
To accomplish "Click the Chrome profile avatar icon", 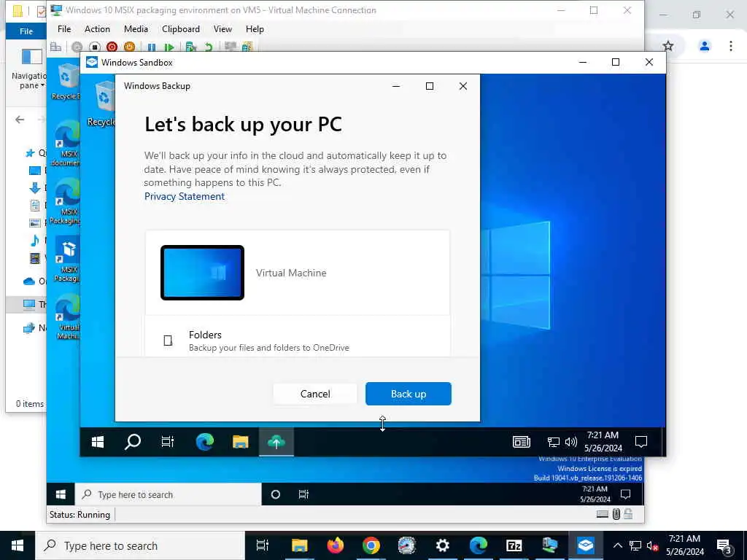I will click(x=704, y=46).
